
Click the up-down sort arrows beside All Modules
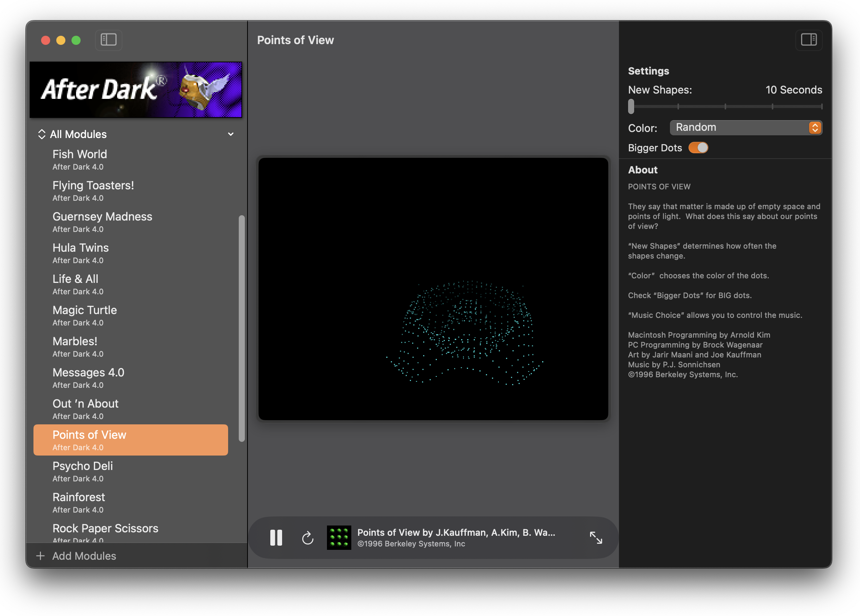41,134
